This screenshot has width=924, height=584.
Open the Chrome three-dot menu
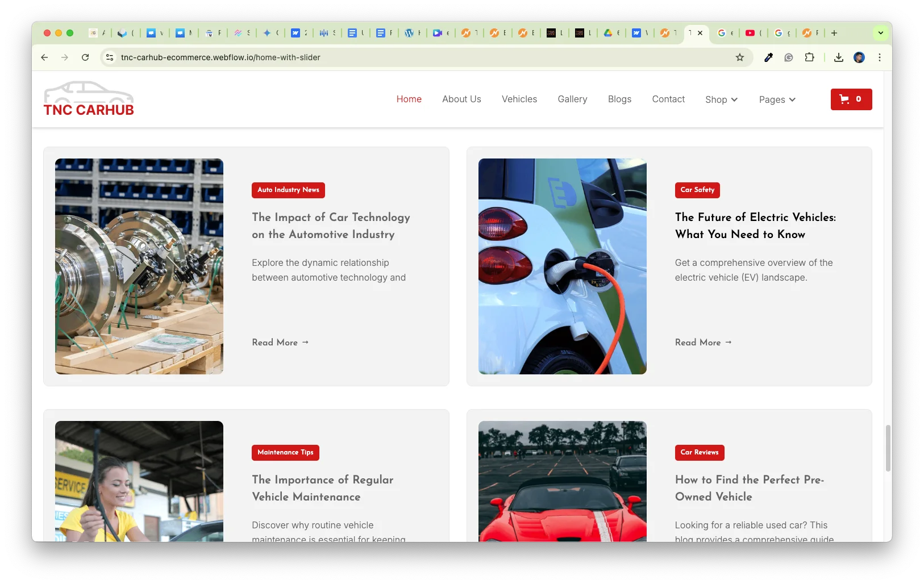tap(879, 57)
